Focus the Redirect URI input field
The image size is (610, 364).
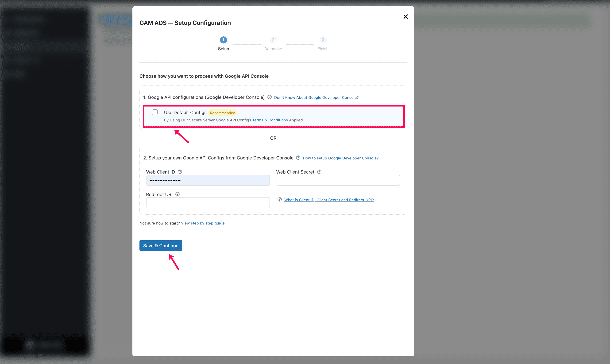208,203
